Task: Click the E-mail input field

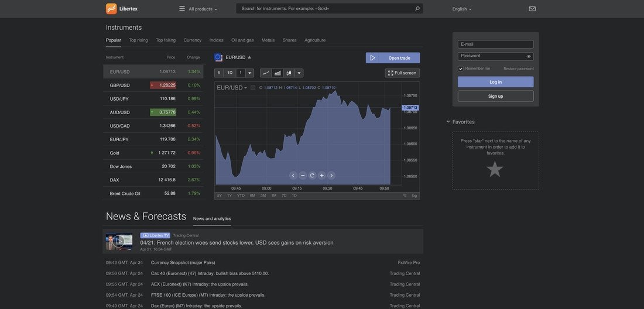Action: click(495, 44)
